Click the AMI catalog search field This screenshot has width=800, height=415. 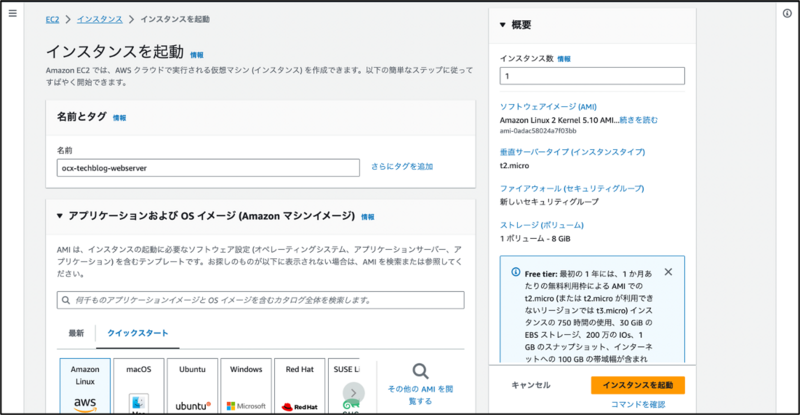[261, 300]
